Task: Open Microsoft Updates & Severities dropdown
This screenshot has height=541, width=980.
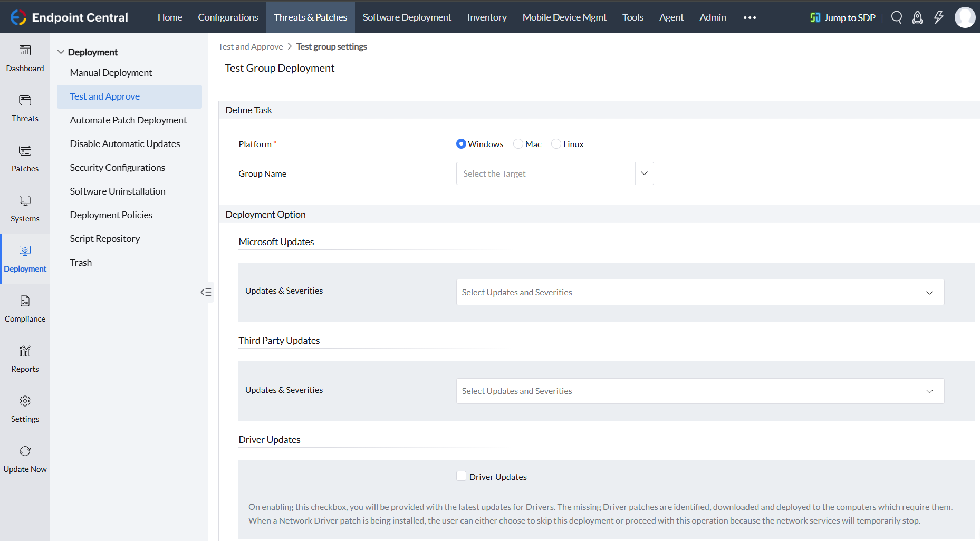Action: click(700, 292)
